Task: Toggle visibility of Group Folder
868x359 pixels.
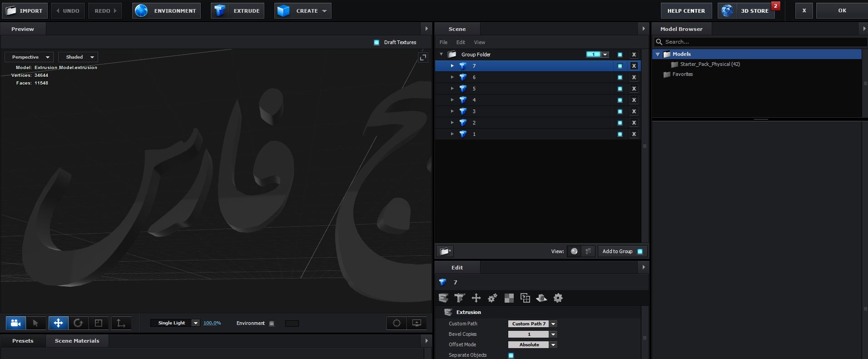Action: pyautogui.click(x=620, y=55)
